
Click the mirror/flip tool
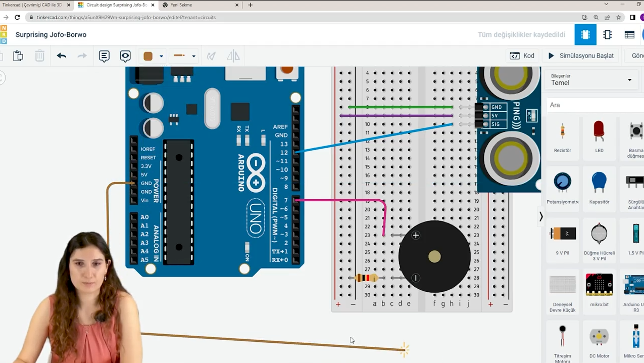point(233,56)
